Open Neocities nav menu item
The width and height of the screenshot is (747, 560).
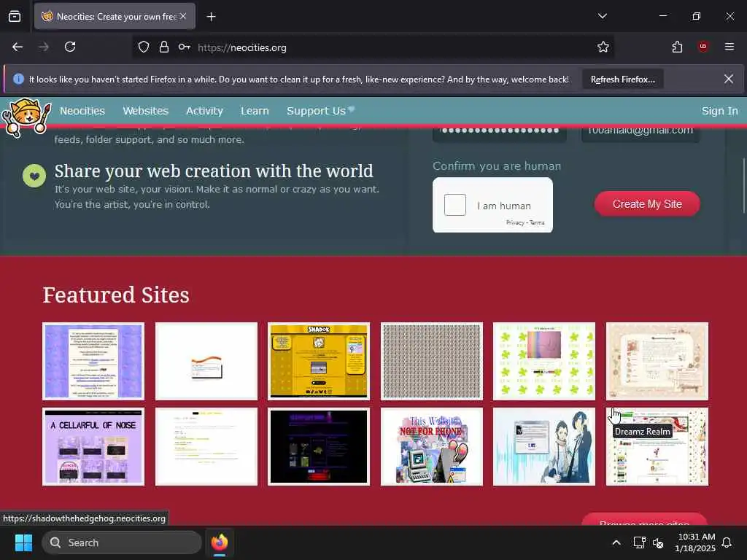coord(82,111)
